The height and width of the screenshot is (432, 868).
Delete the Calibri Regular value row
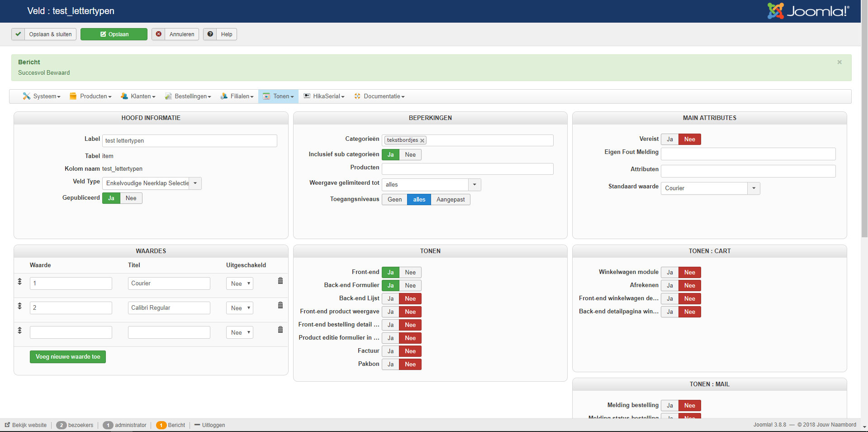pos(280,305)
